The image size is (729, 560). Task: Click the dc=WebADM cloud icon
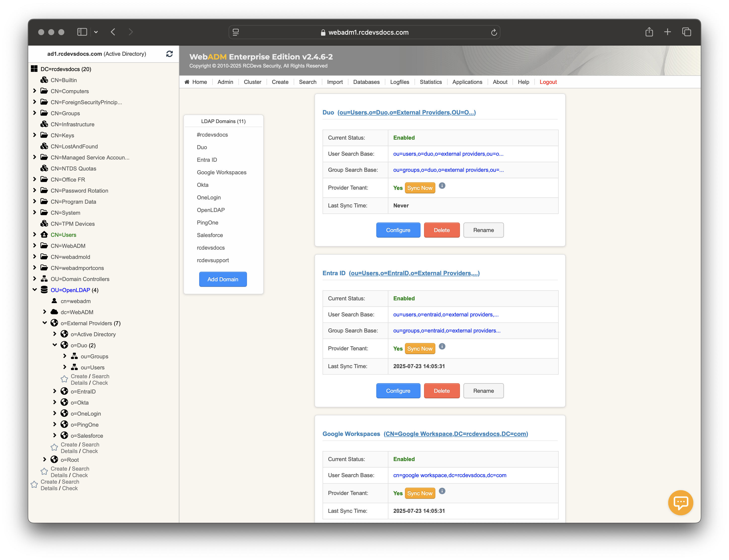click(54, 312)
